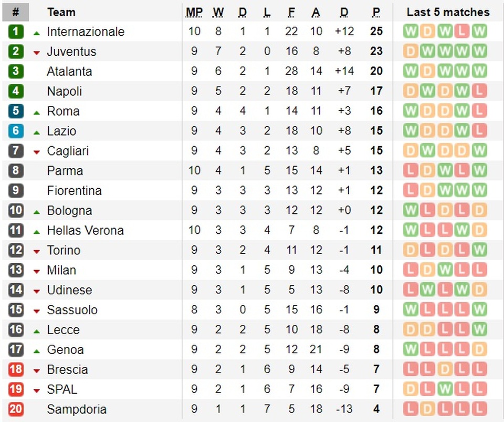
Task: Click the # rank column header
Action: point(16,12)
